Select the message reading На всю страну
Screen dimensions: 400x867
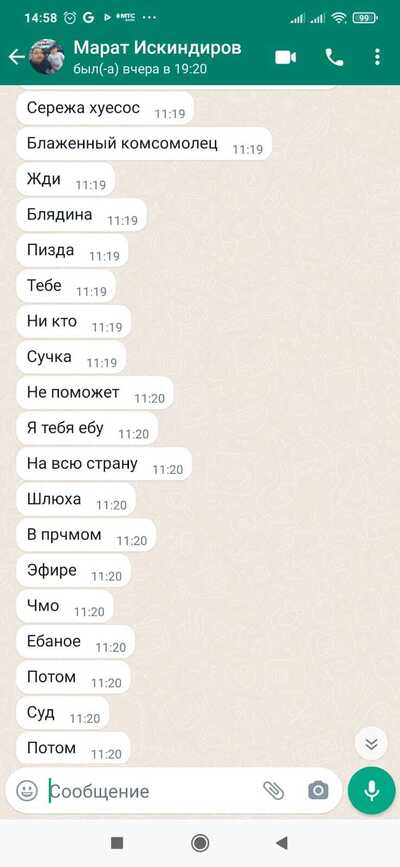coord(104,464)
